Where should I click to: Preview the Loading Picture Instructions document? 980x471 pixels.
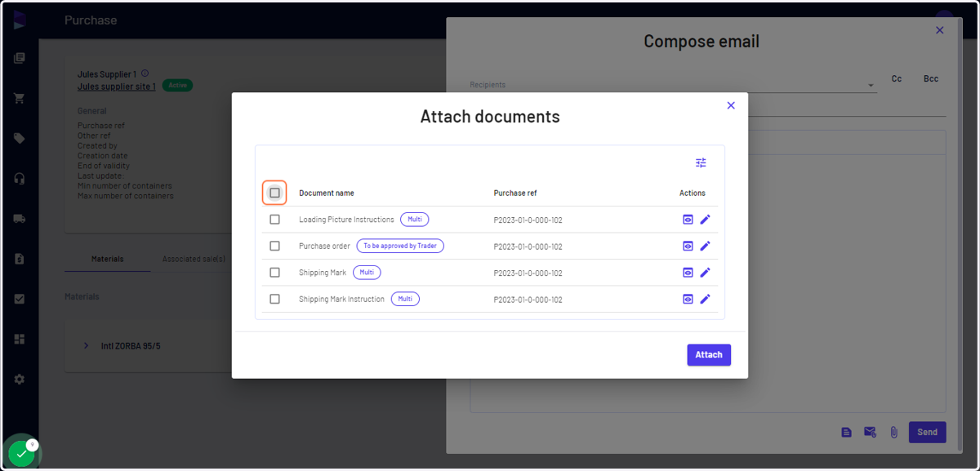[x=688, y=220]
